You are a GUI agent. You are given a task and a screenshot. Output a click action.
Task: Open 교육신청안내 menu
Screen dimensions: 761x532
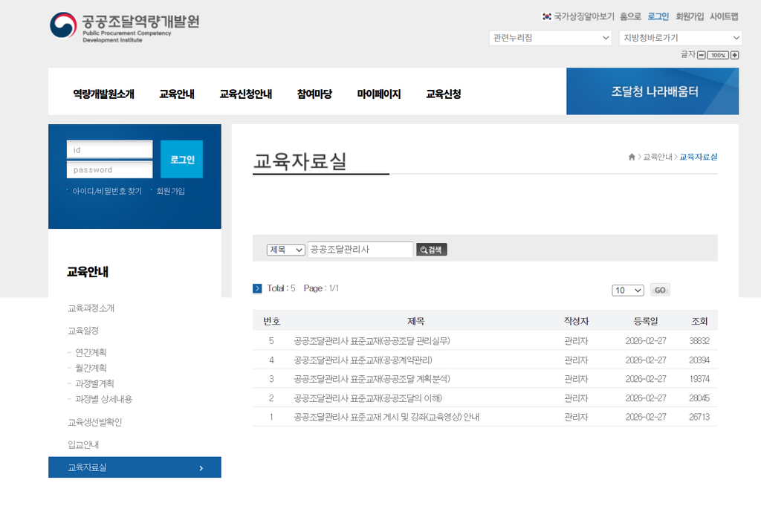point(245,94)
